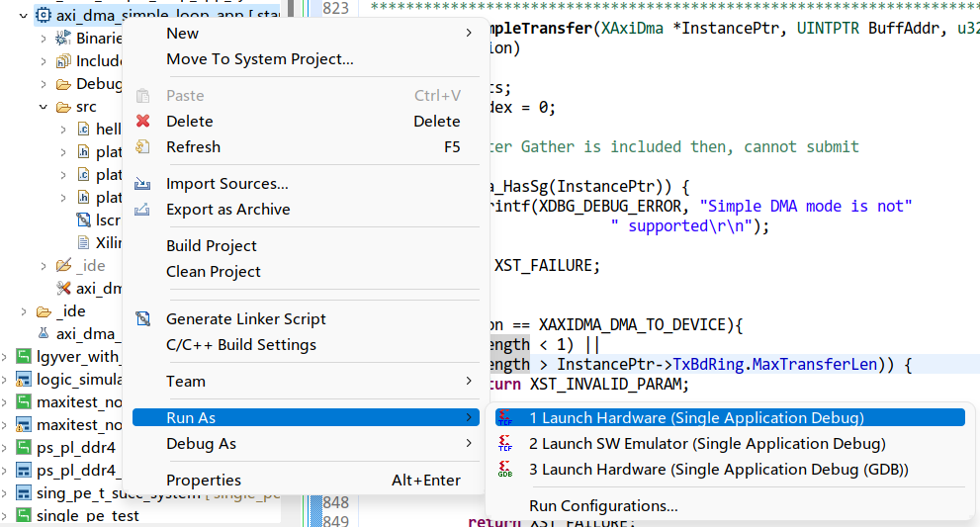Image resolution: width=980 pixels, height=527 pixels.
Task: Click the Refresh icon in context menu
Action: pos(142,147)
